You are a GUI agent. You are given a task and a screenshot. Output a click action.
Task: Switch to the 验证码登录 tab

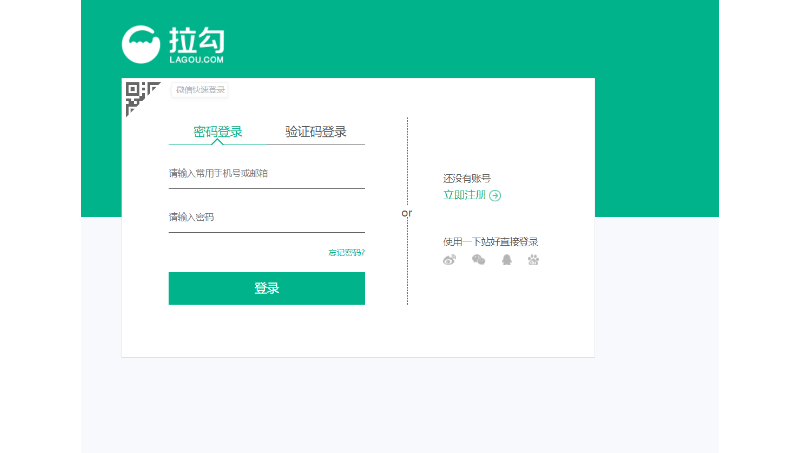pyautogui.click(x=316, y=132)
